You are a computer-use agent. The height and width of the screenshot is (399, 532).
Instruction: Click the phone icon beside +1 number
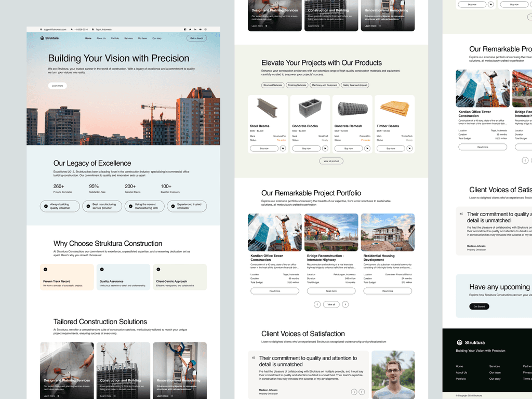[x=72, y=30]
